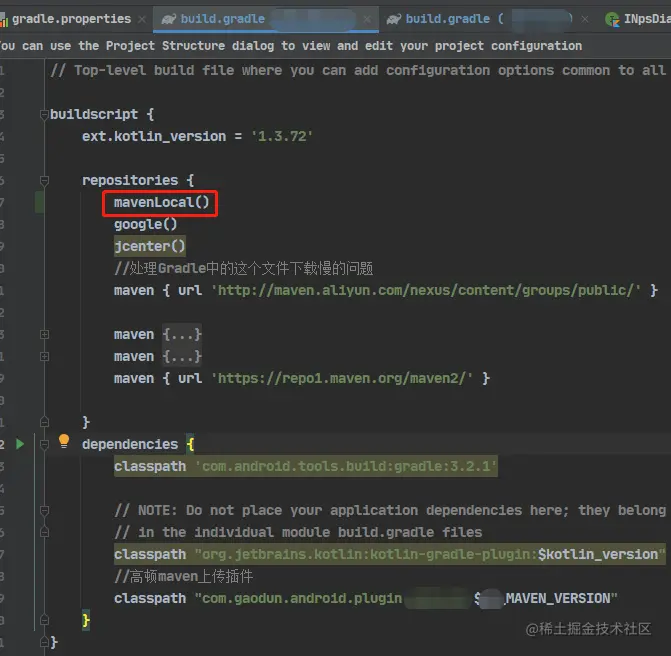
Task: Click the Top-level build file comment
Action: (358, 70)
